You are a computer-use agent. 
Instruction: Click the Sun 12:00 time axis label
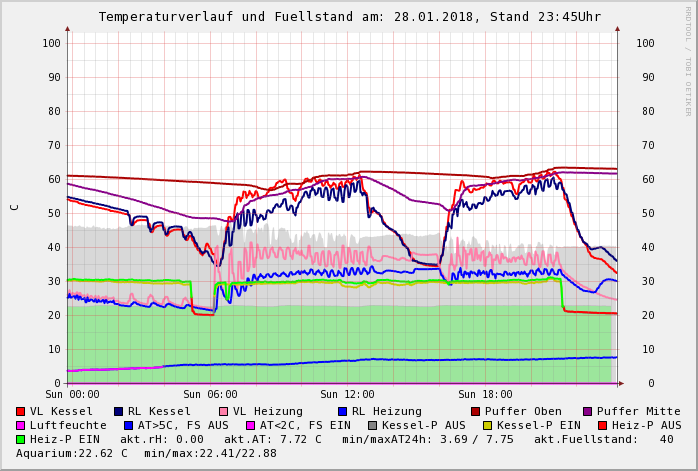click(x=347, y=395)
